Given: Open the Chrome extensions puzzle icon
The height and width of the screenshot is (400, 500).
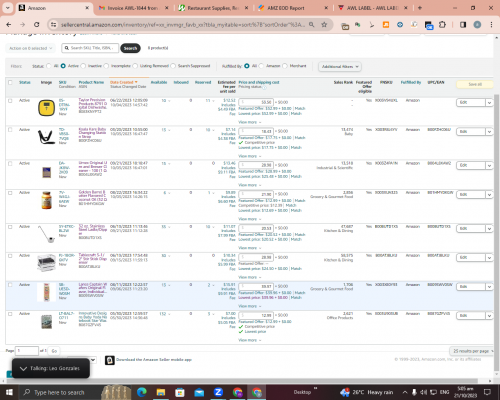Looking at the screenshot, I should 442,25.
